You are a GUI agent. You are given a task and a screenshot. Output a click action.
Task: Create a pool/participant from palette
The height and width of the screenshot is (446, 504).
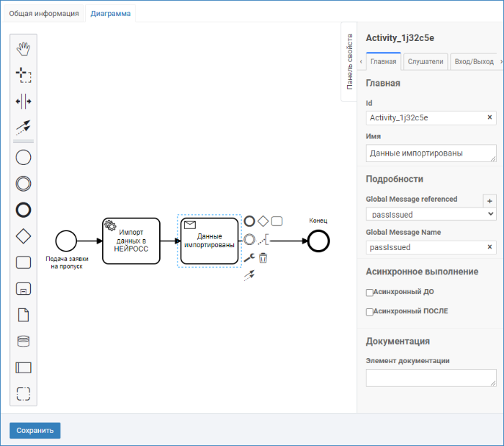click(24, 367)
